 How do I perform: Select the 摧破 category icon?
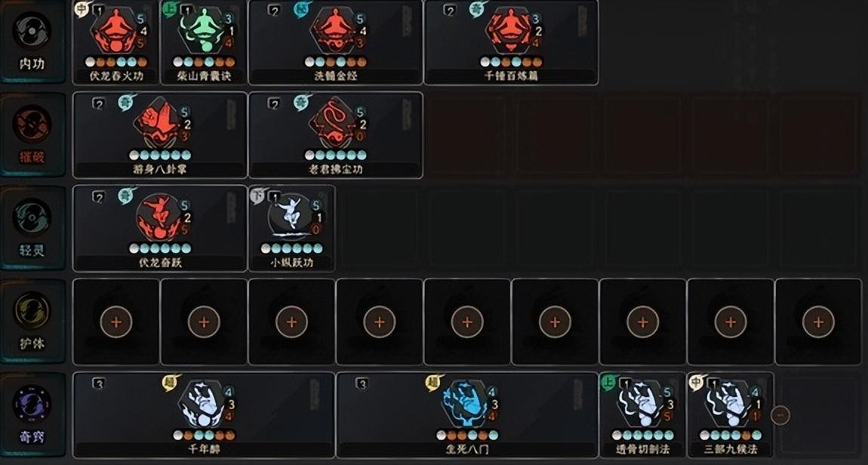[x=32, y=124]
